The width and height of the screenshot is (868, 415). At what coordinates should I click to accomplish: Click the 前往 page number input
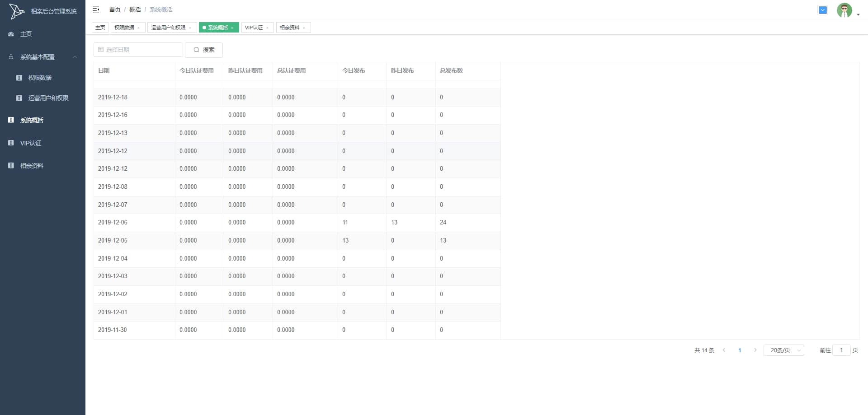[841, 350]
